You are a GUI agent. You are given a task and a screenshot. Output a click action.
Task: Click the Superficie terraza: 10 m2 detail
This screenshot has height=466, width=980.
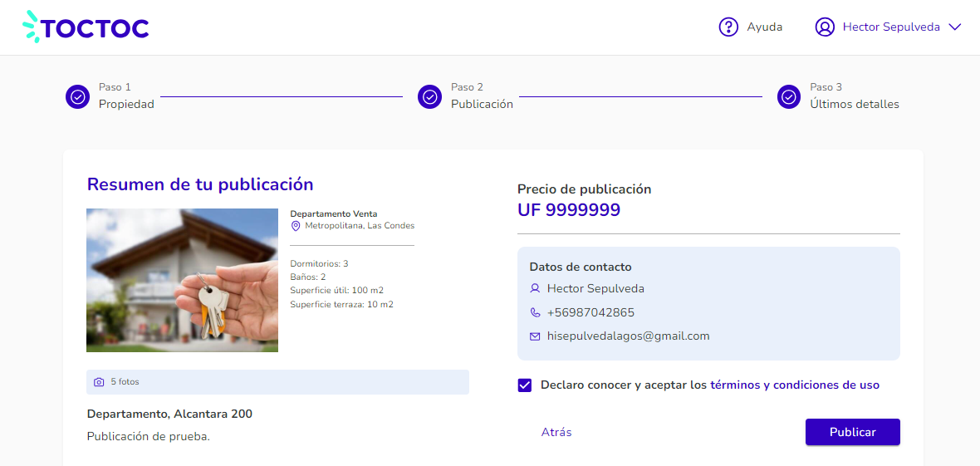pos(342,305)
